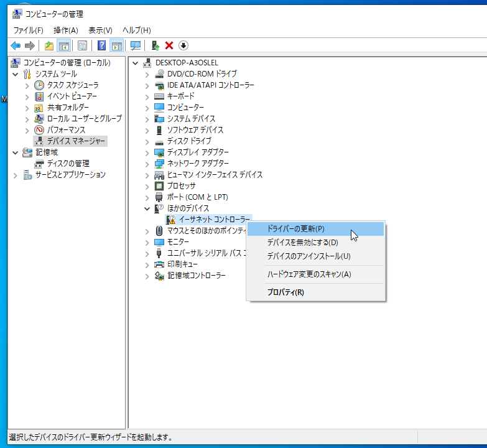487x448 pixels.
Task: Click the Network adapter icon
Action: [x=159, y=164]
